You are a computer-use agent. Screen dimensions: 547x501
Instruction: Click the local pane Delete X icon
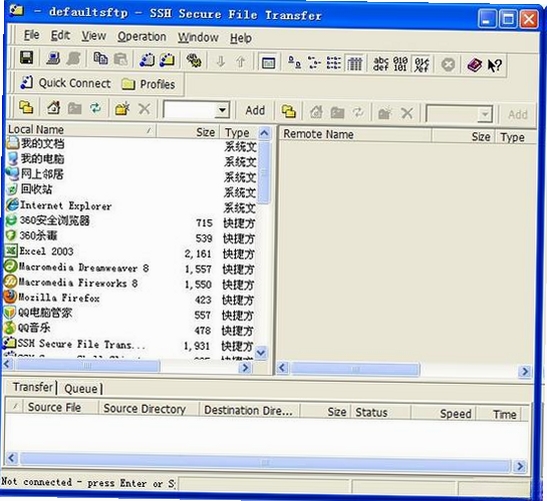(144, 109)
